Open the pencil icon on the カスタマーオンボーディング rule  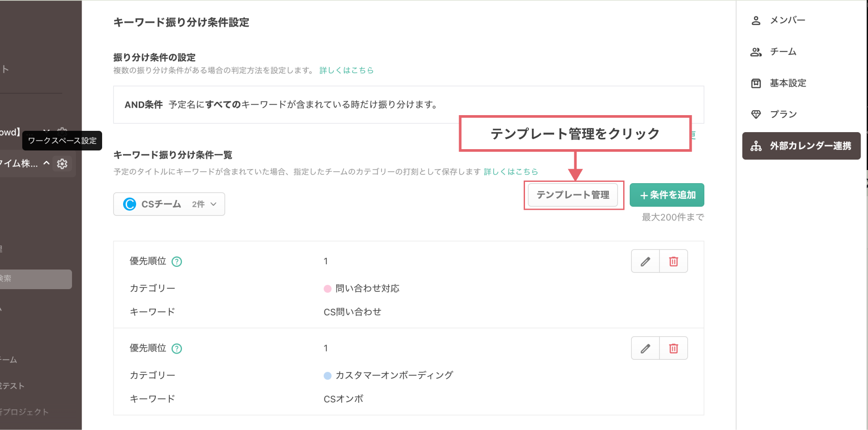coord(645,348)
